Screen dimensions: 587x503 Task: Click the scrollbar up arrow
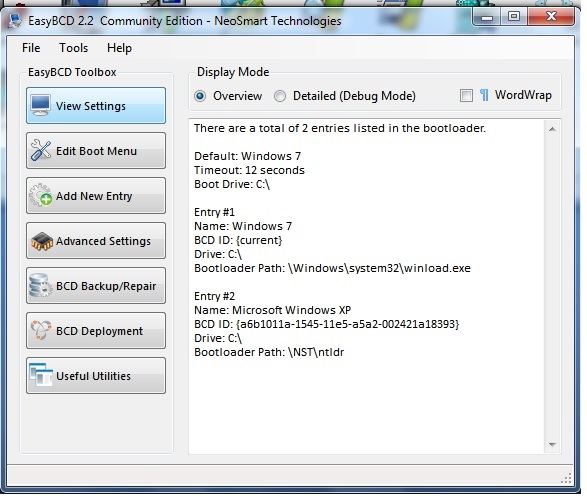click(x=552, y=129)
